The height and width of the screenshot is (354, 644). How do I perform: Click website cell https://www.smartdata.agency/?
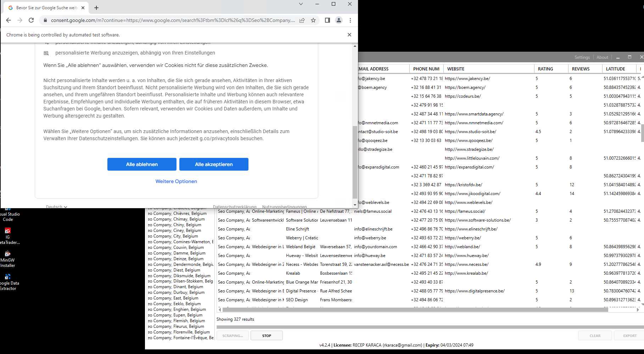(474, 114)
